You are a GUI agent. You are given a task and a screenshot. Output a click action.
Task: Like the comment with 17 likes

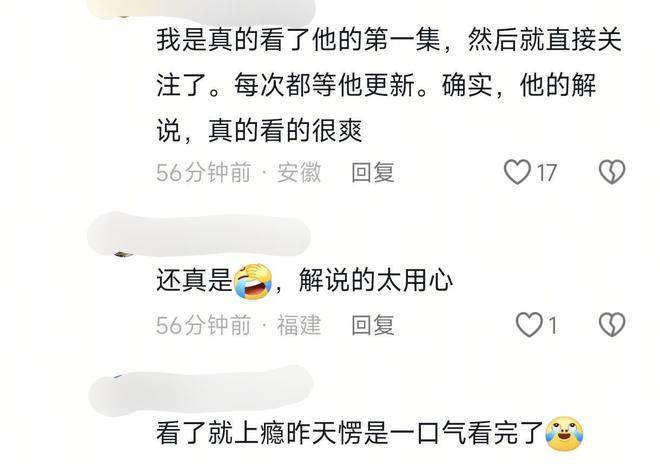(x=517, y=172)
